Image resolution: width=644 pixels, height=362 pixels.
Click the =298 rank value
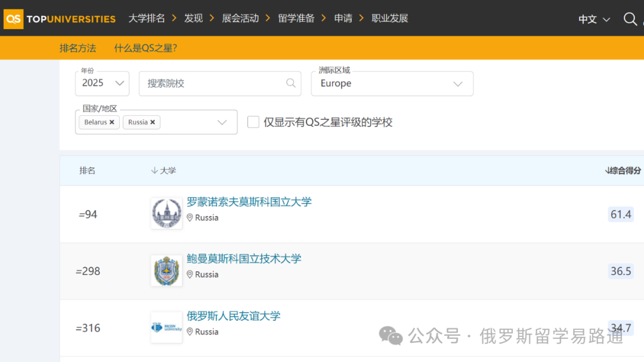(88, 271)
